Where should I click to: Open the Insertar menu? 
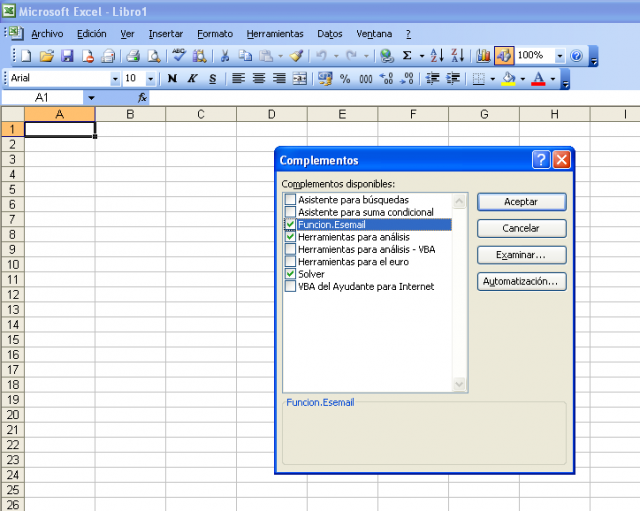[166, 34]
